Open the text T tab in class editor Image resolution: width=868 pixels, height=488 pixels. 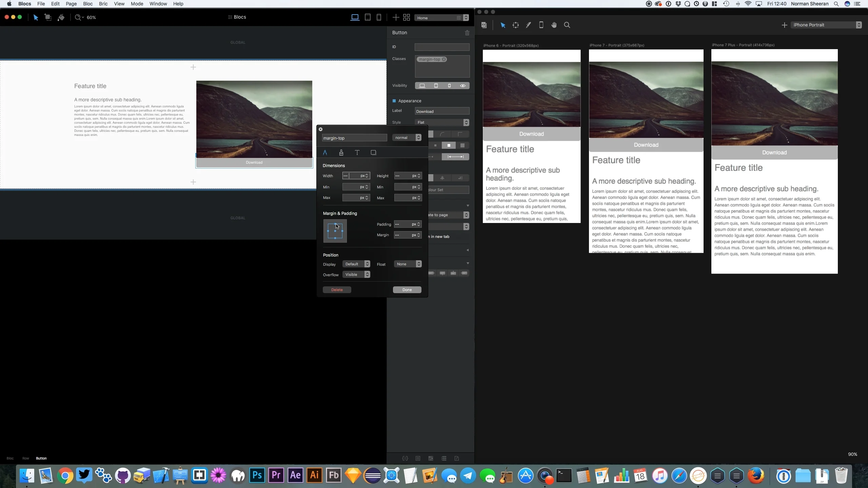[x=357, y=152]
